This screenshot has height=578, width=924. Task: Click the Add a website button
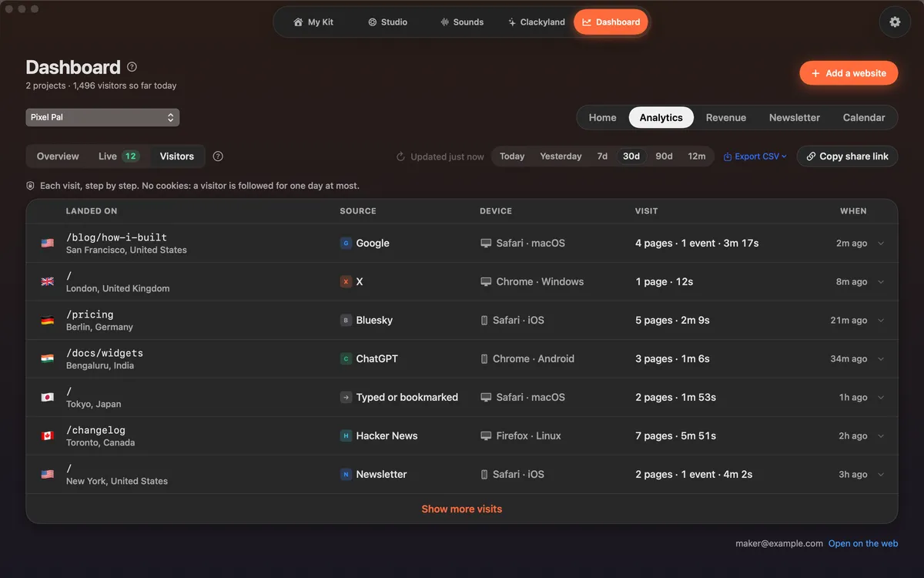[849, 73]
